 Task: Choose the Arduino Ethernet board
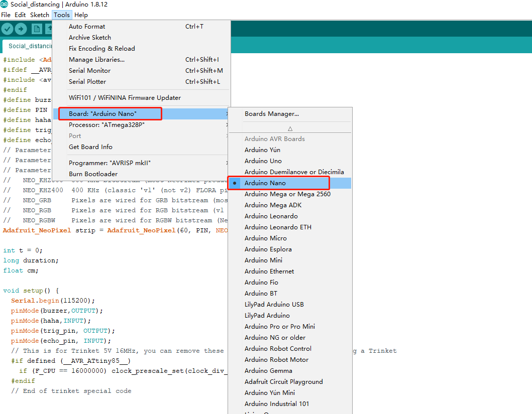coord(290,271)
